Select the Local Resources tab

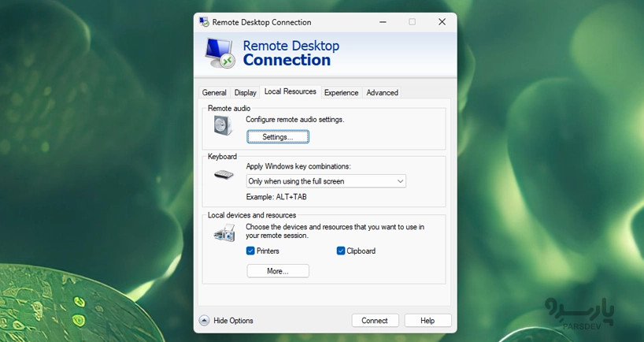291,91
